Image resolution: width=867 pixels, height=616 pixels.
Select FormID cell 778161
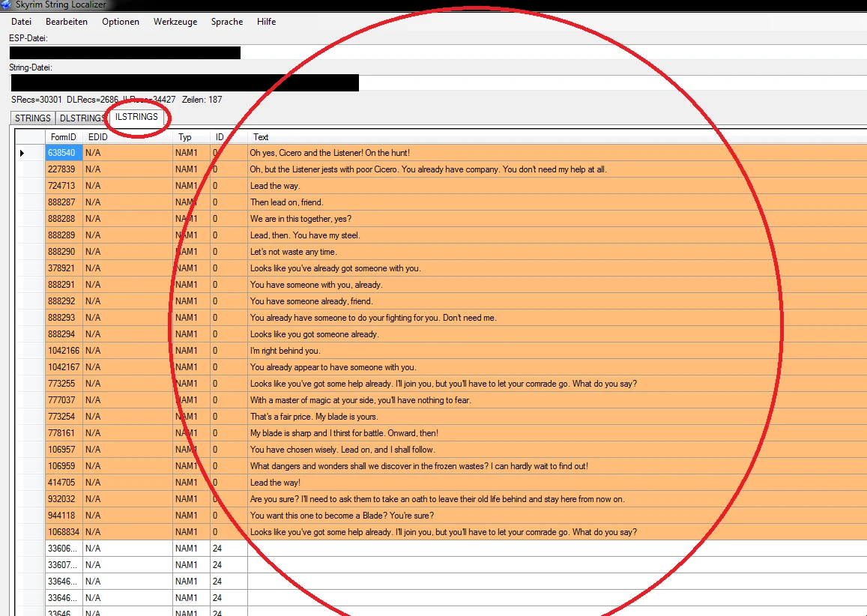pos(64,433)
